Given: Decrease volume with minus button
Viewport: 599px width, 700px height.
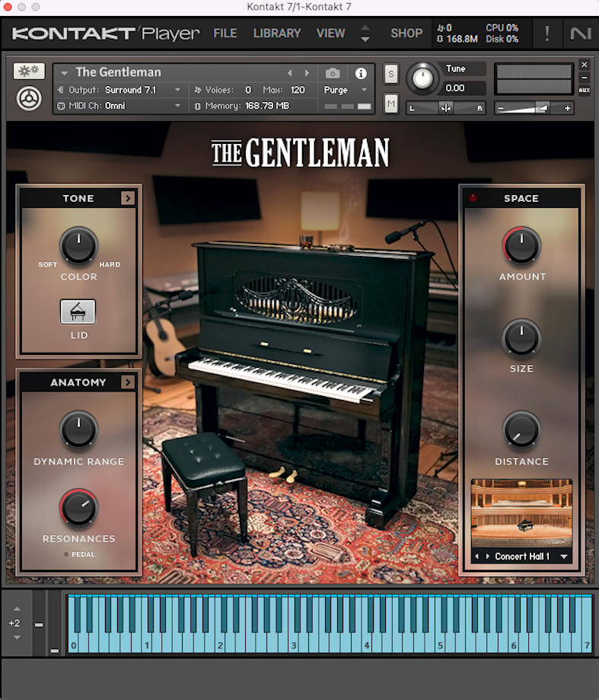Looking at the screenshot, I should click(500, 108).
